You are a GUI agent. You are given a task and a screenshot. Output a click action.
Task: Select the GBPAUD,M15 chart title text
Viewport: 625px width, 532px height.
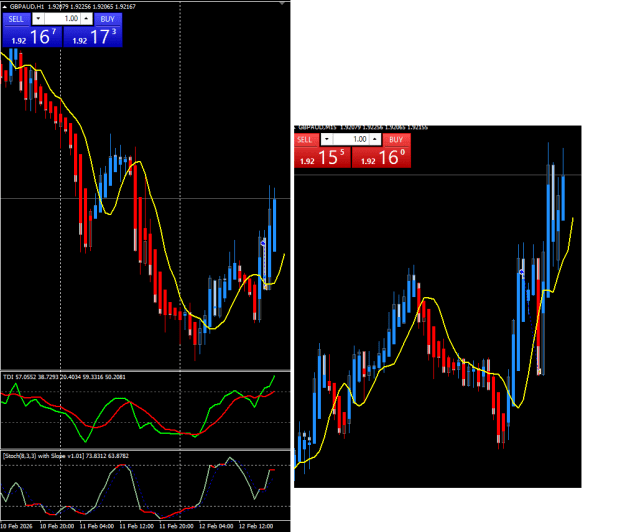[x=317, y=128]
